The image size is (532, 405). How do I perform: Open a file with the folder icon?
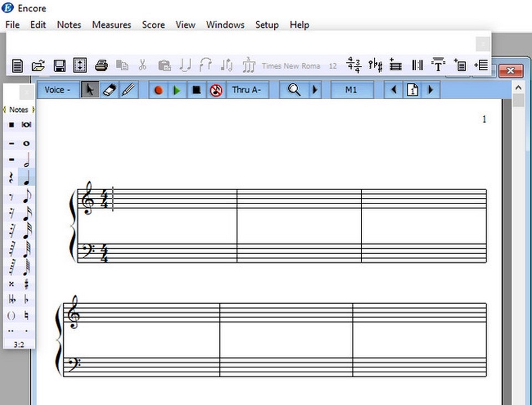point(38,65)
